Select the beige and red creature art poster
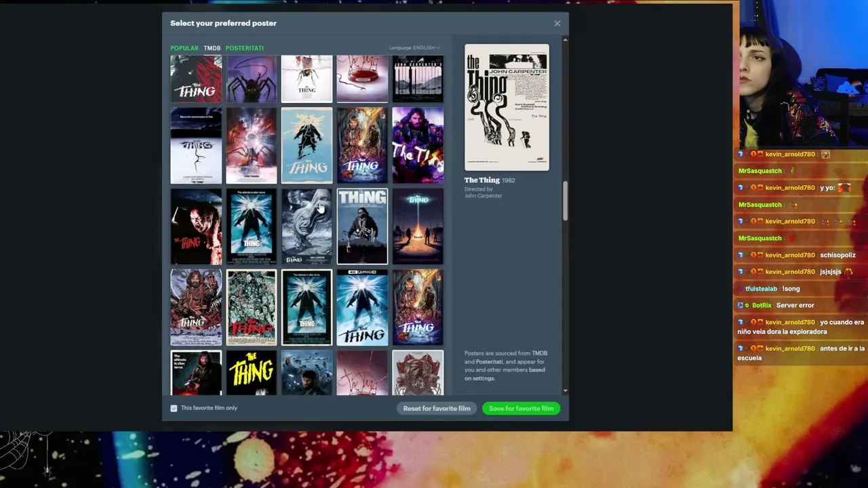868x488 pixels. point(418,373)
